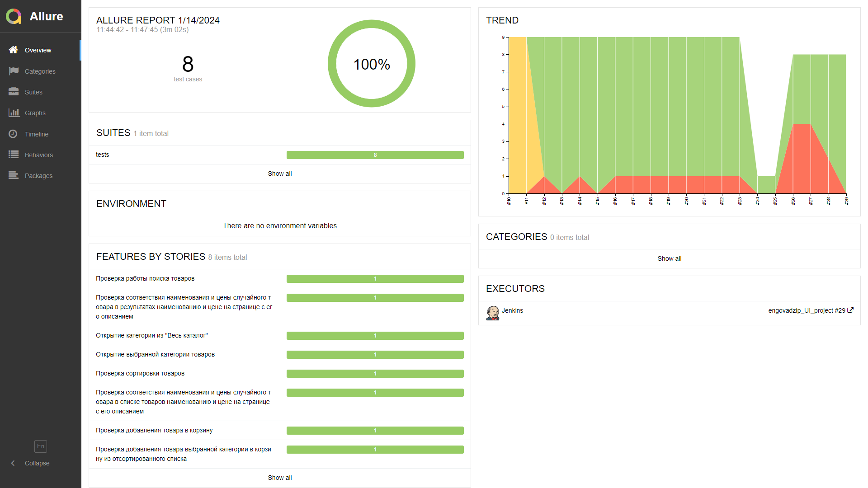This screenshot has height=488, width=868.
Task: Open the En language selector
Action: [41, 446]
